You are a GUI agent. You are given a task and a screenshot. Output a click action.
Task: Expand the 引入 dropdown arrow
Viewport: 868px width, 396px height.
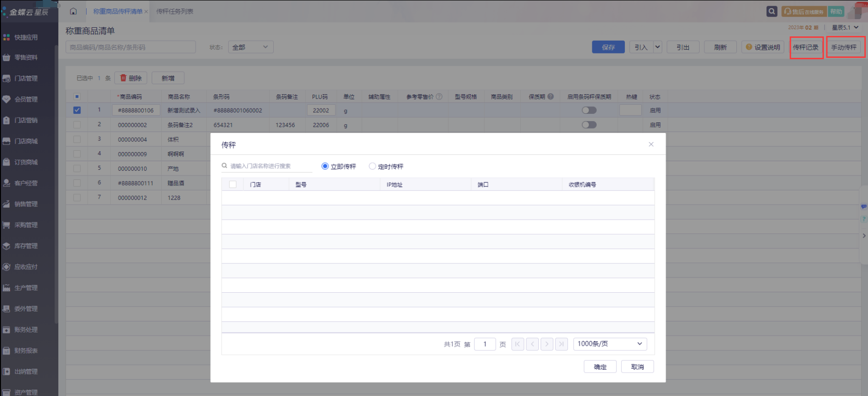point(657,47)
